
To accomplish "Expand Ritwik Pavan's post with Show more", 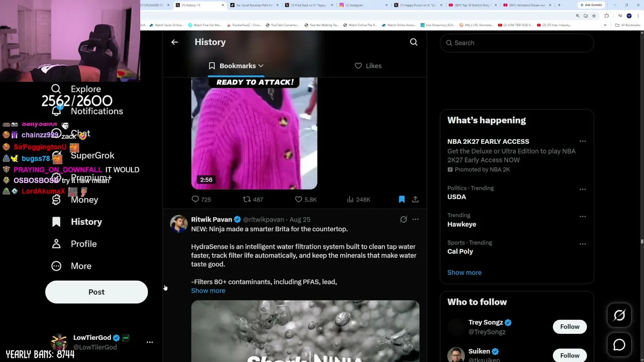I will (208, 291).
